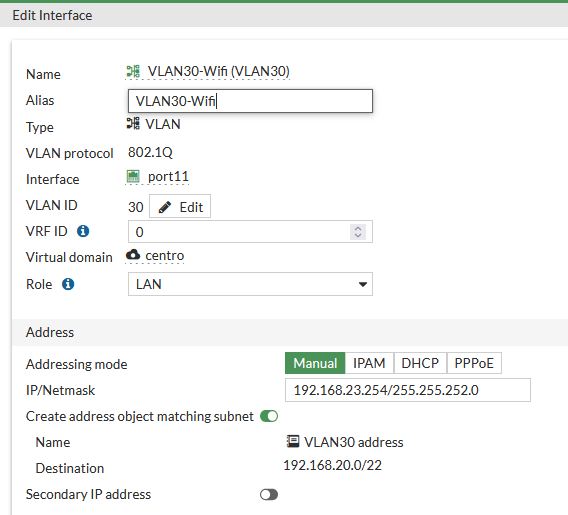
Task: Enable Secondary IP address toggle
Action: pos(269,494)
